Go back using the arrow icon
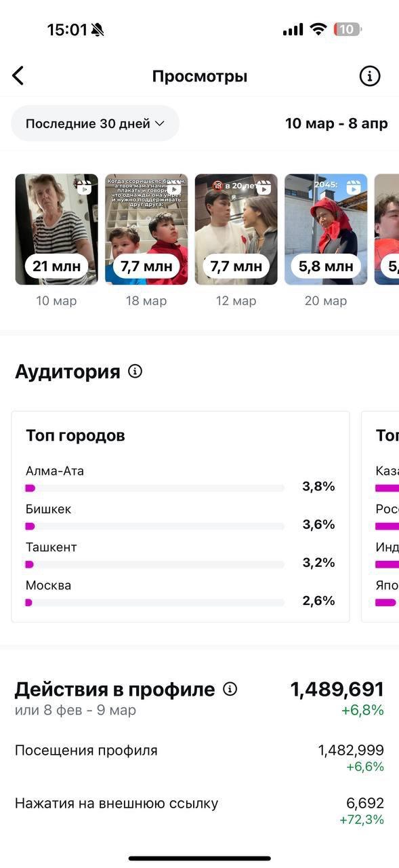Screen dimensions: 399x868 [x=18, y=76]
